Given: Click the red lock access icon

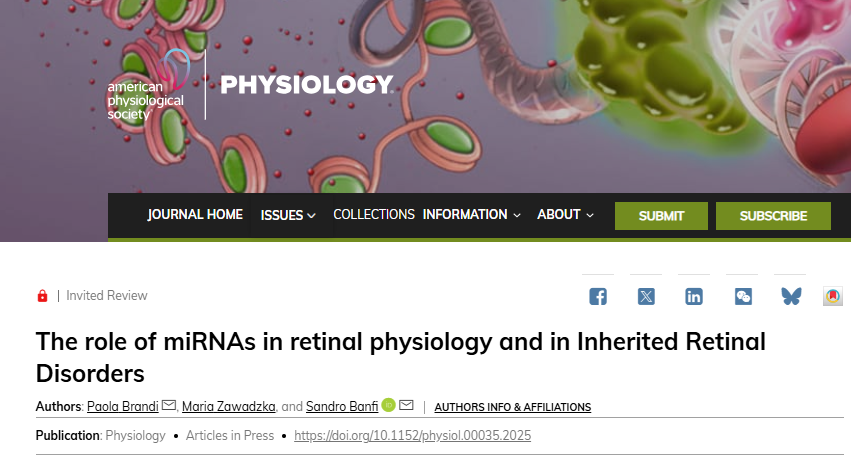Looking at the screenshot, I should pos(42,296).
